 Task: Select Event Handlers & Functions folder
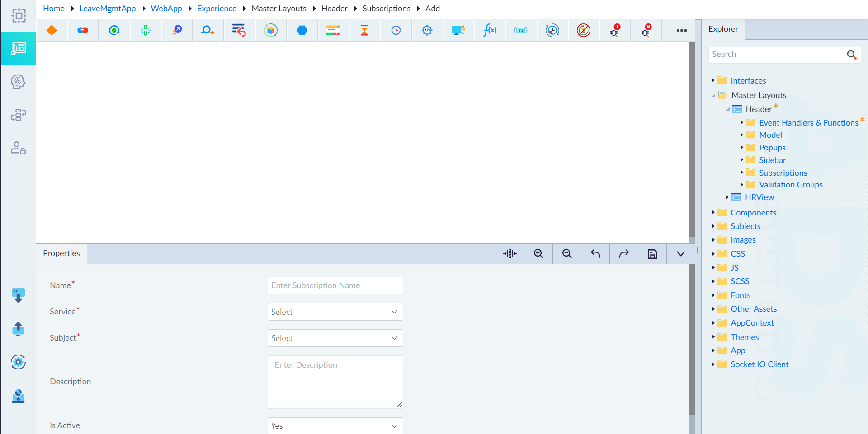point(808,123)
